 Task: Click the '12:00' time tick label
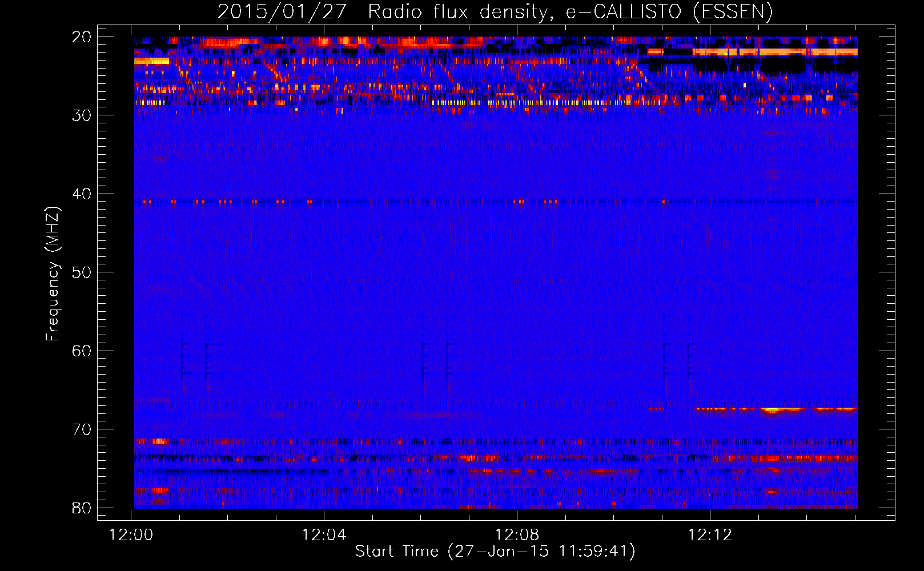[x=131, y=535]
